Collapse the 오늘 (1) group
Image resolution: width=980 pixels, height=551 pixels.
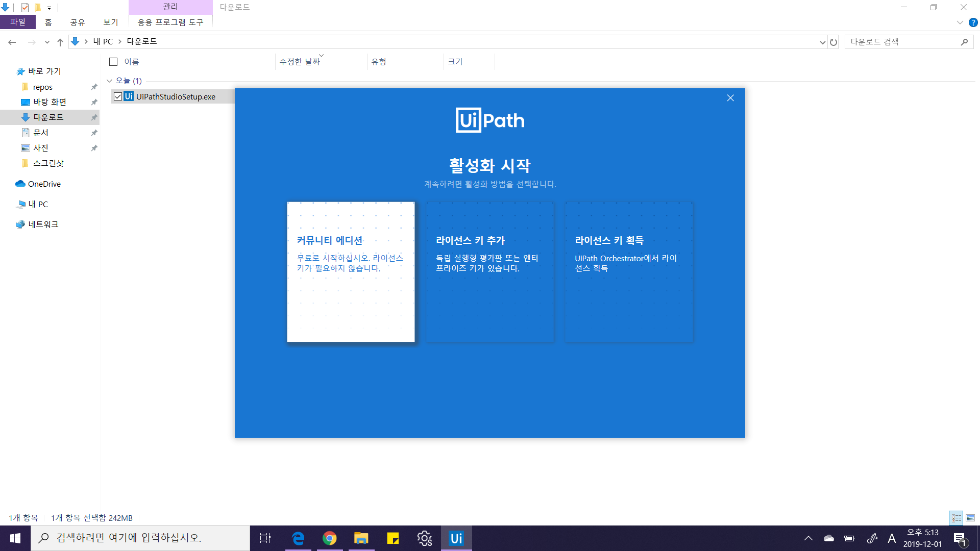pos(109,81)
